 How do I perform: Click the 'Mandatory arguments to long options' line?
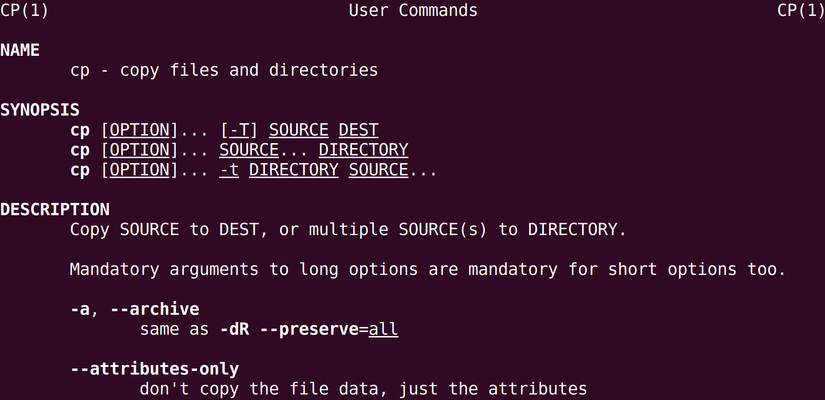[x=427, y=270]
